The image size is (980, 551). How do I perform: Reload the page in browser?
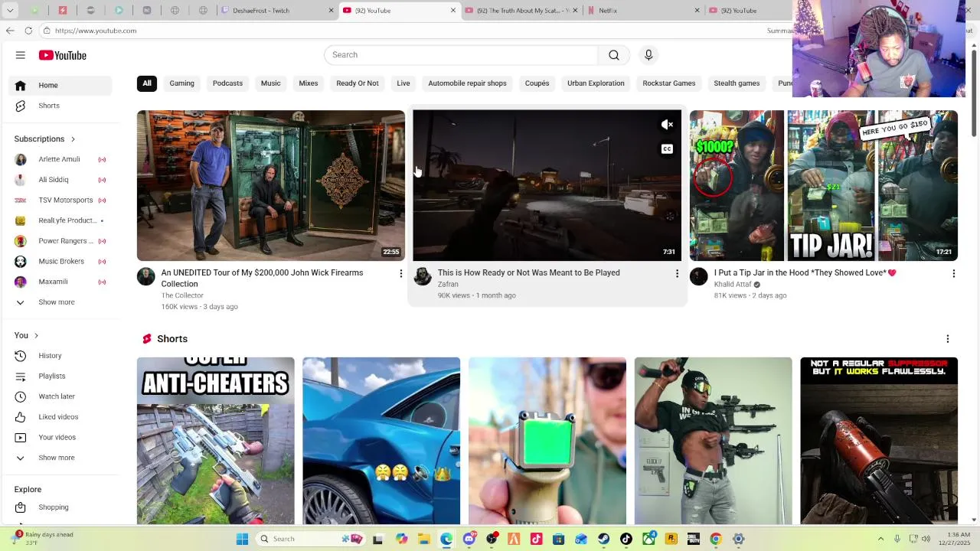point(28,31)
